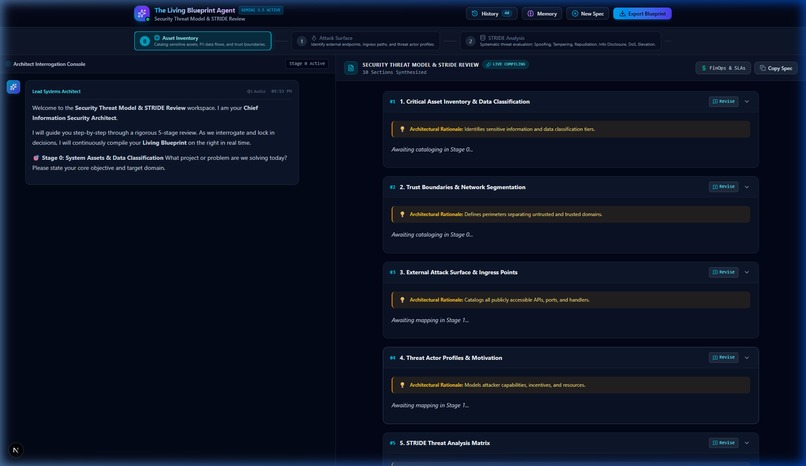
Task: Click the stage number 2 circle
Action: [470, 41]
